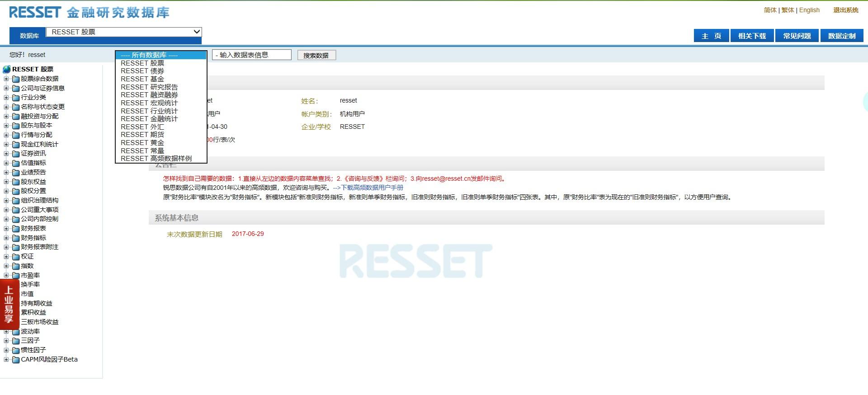Click the folder icon beside 股票综合数据
Viewport: 868px width, 395px height.
tap(16, 79)
